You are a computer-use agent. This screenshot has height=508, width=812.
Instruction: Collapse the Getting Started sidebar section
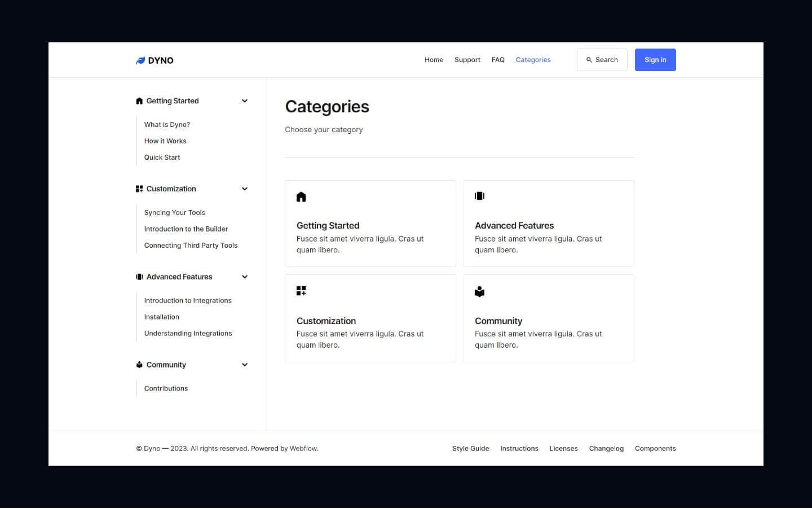[245, 100]
